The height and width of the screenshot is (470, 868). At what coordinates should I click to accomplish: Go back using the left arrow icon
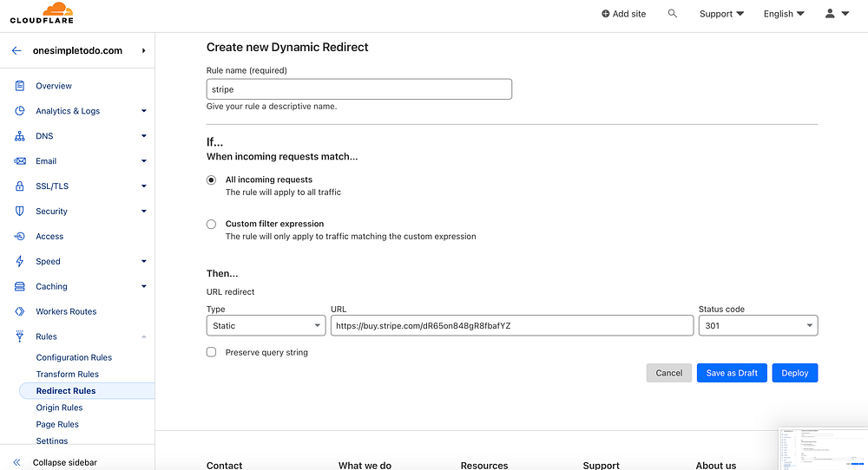tap(16, 50)
